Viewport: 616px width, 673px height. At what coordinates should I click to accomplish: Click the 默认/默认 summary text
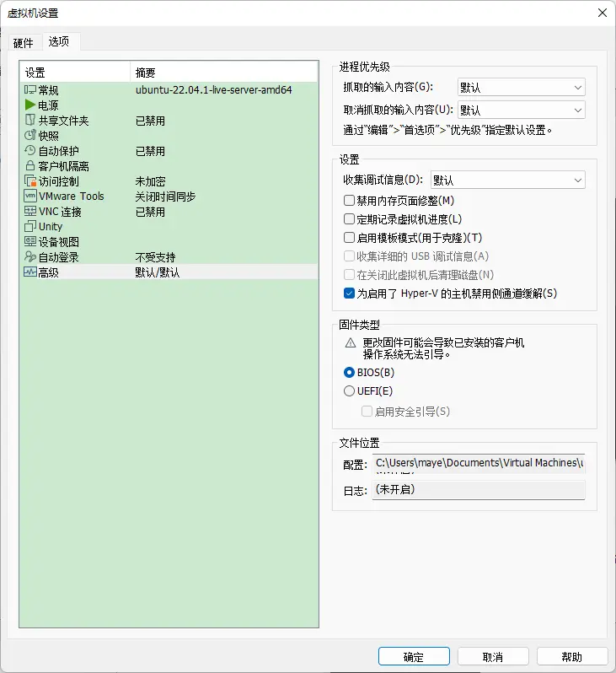pyautogui.click(x=158, y=272)
